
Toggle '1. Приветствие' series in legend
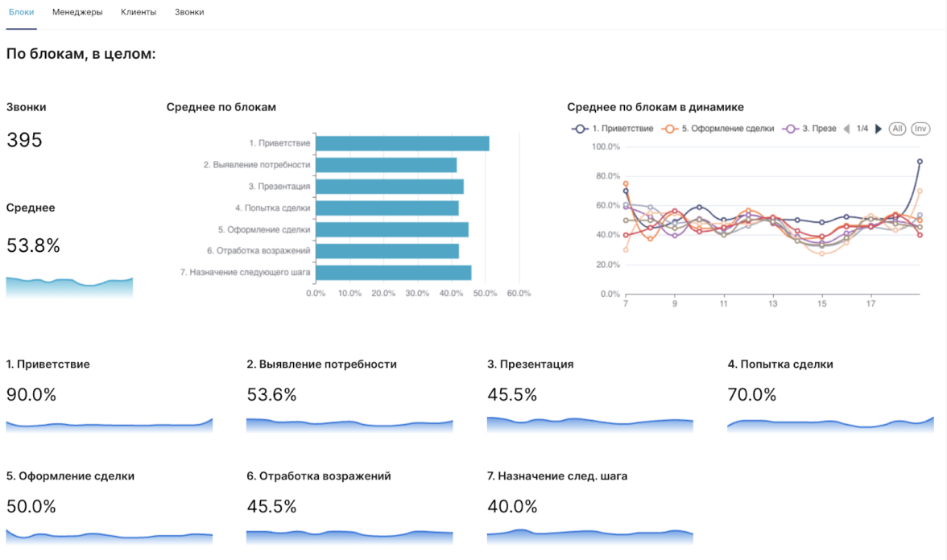pos(613,129)
